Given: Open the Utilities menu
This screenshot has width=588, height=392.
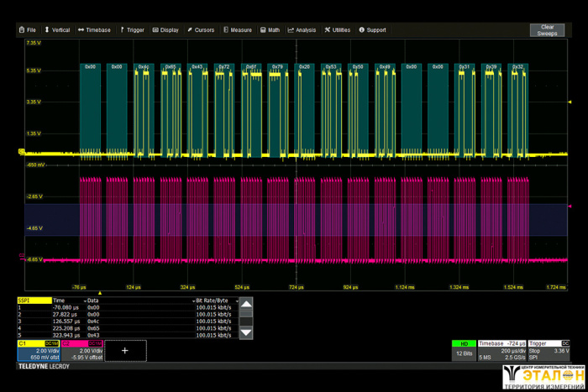Looking at the screenshot, I should [x=337, y=29].
